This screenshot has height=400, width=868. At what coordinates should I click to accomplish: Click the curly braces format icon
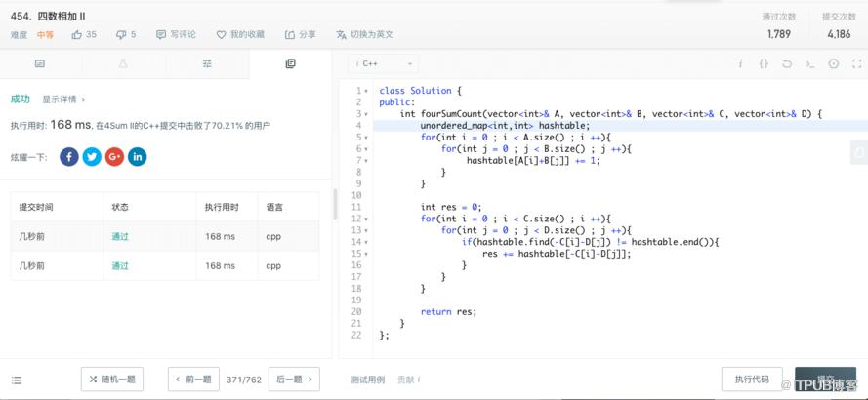764,63
